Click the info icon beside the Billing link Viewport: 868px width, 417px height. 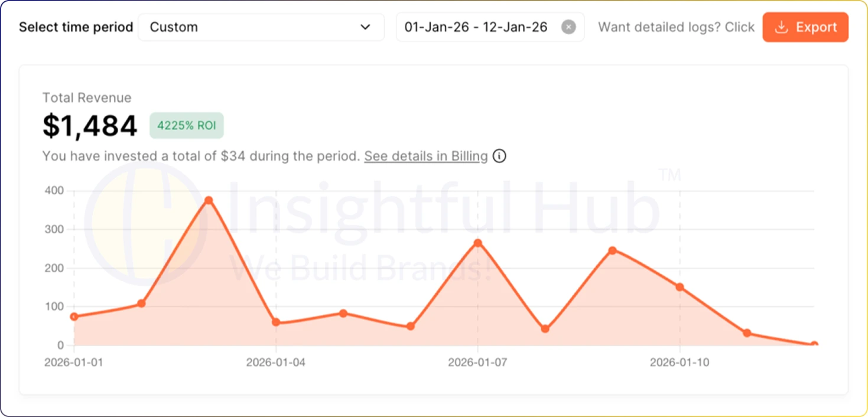point(499,157)
